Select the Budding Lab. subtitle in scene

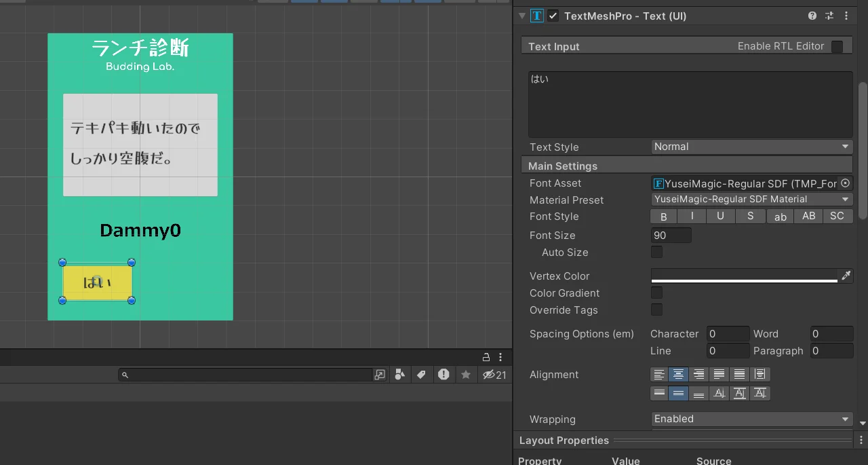(140, 67)
